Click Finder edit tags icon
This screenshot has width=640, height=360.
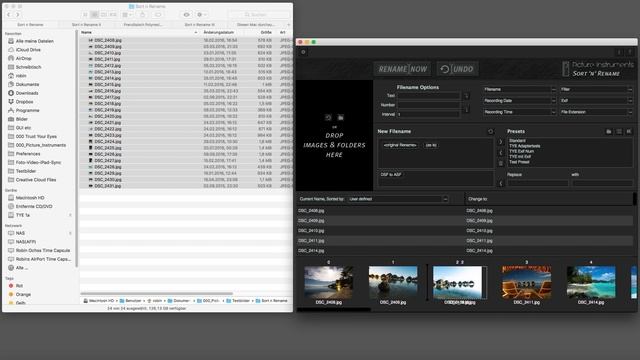[158, 15]
